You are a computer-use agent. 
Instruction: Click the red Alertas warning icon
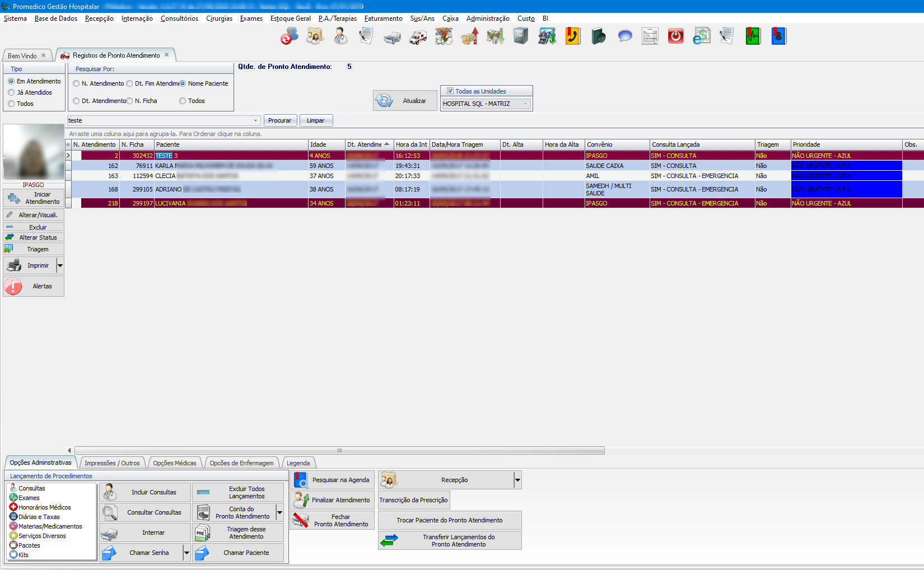tap(13, 286)
